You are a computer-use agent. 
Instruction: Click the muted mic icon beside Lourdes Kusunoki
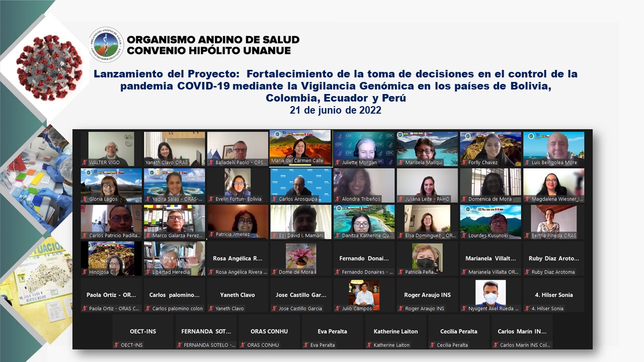click(x=464, y=236)
